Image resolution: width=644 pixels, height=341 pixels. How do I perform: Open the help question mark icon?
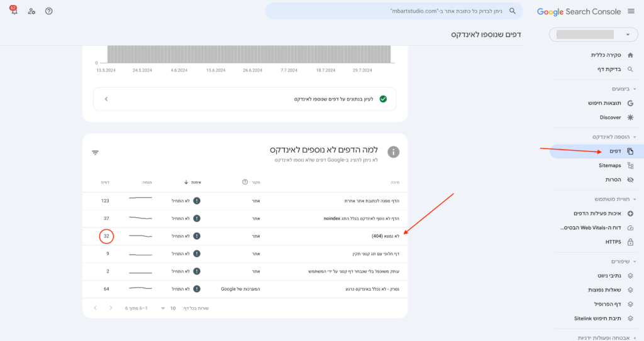point(49,11)
